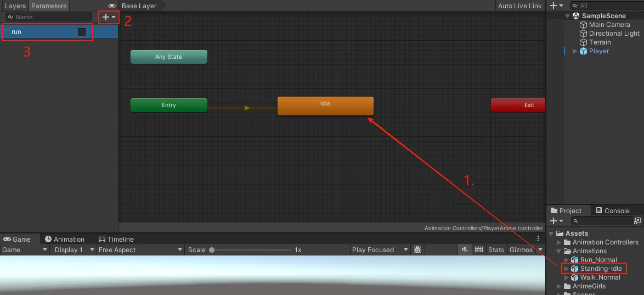Click the Standing-Idle model icon
The image size is (644, 295).
pyautogui.click(x=574, y=269)
